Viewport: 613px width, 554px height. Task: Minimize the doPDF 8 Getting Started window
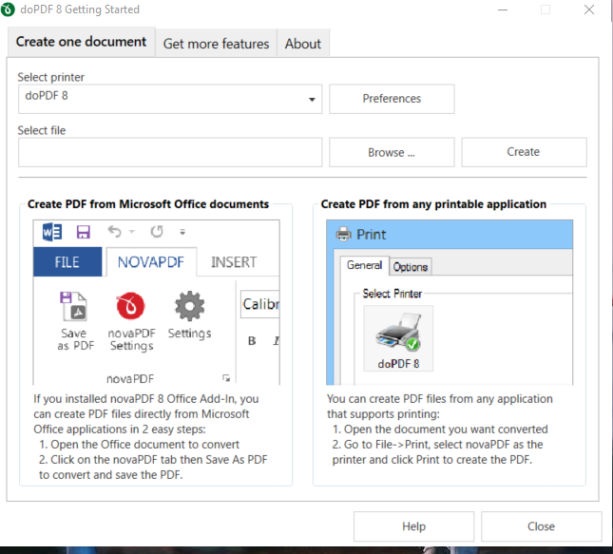503,9
